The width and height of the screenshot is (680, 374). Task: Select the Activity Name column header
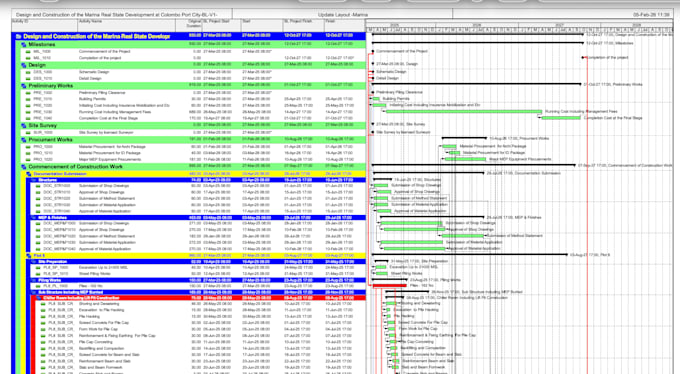tap(126, 25)
